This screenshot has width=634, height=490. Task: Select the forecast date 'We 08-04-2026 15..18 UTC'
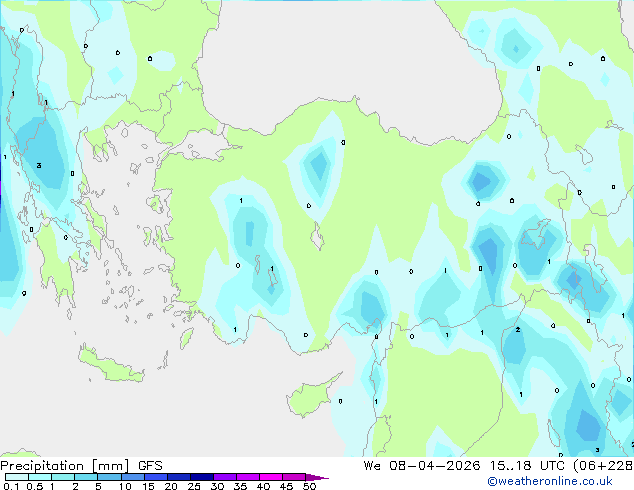click(464, 466)
